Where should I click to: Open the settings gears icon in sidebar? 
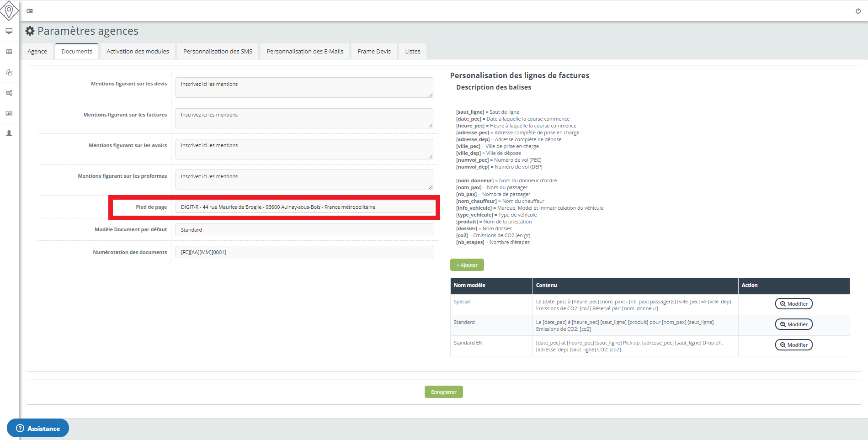point(9,93)
